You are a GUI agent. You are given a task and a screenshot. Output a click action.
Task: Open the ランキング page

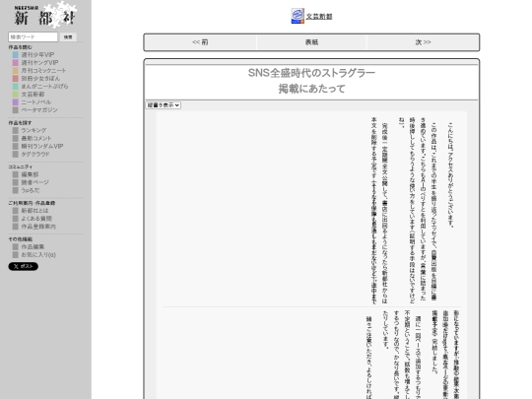(x=33, y=130)
